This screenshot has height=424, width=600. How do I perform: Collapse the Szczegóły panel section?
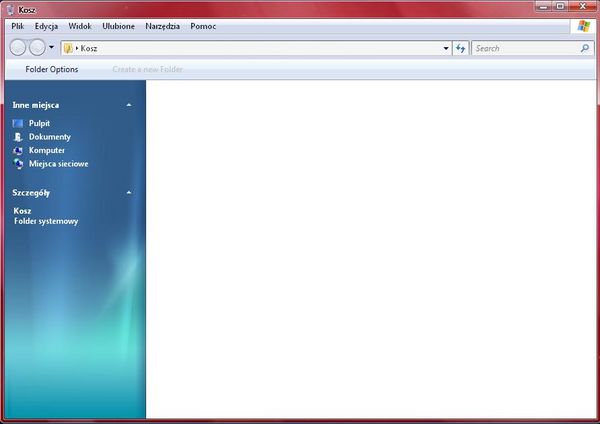(x=128, y=192)
